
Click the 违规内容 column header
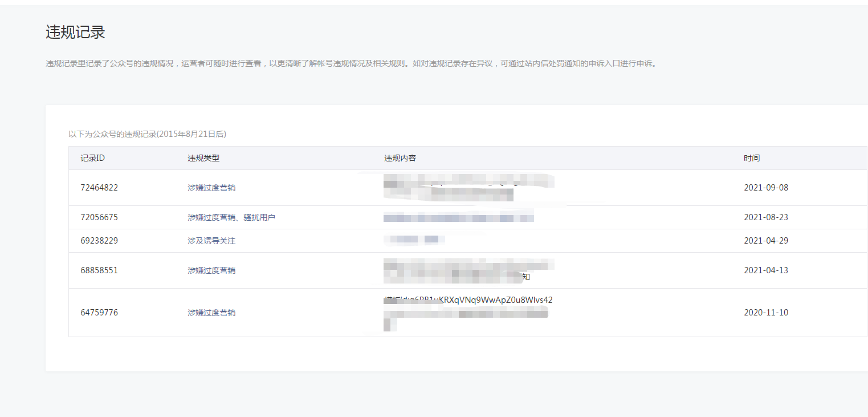[400, 158]
